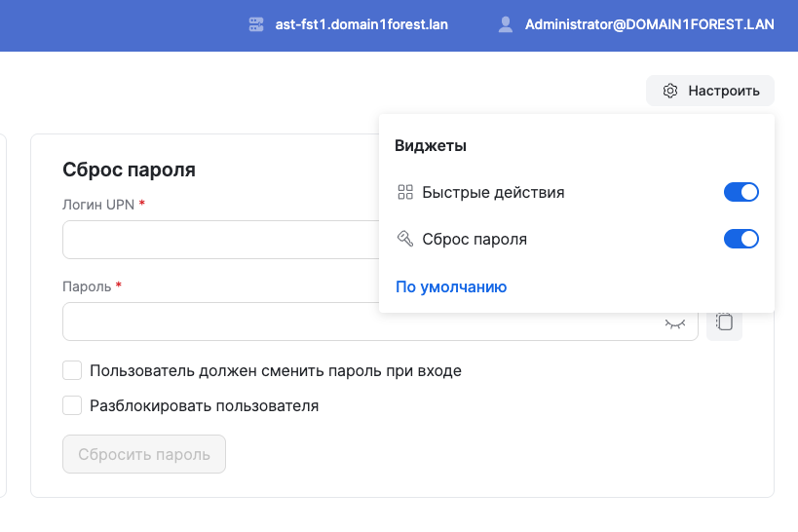Click the user avatar icon in header
The width and height of the screenshot is (798, 532).
pos(505,25)
